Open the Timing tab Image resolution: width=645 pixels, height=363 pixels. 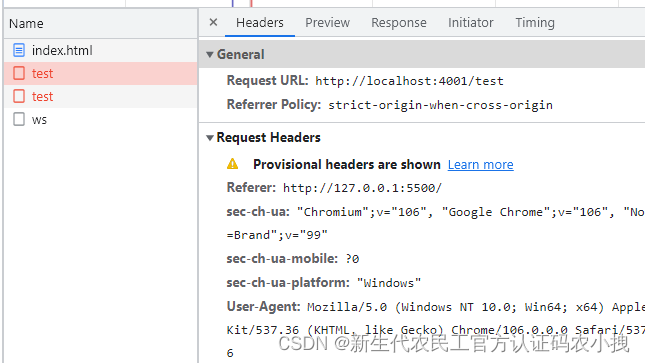pyautogui.click(x=535, y=23)
